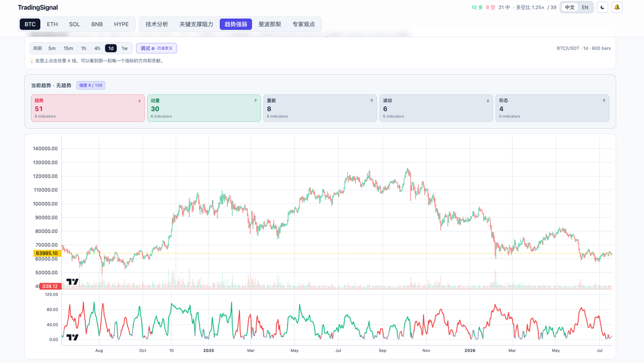This screenshot has height=363, width=644.
Task: Click the 130000.00 price axis label
Action: pos(45,162)
